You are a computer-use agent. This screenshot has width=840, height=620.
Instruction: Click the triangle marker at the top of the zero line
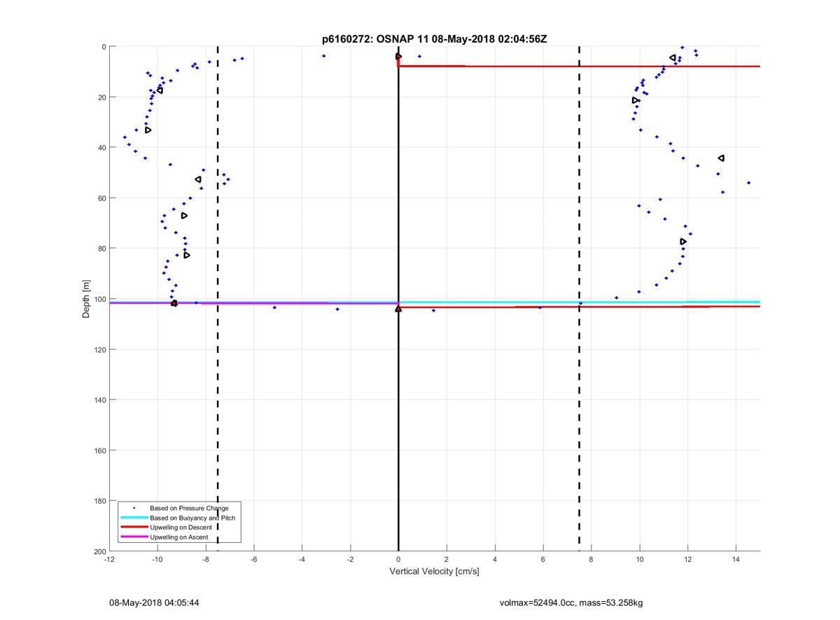398,56
